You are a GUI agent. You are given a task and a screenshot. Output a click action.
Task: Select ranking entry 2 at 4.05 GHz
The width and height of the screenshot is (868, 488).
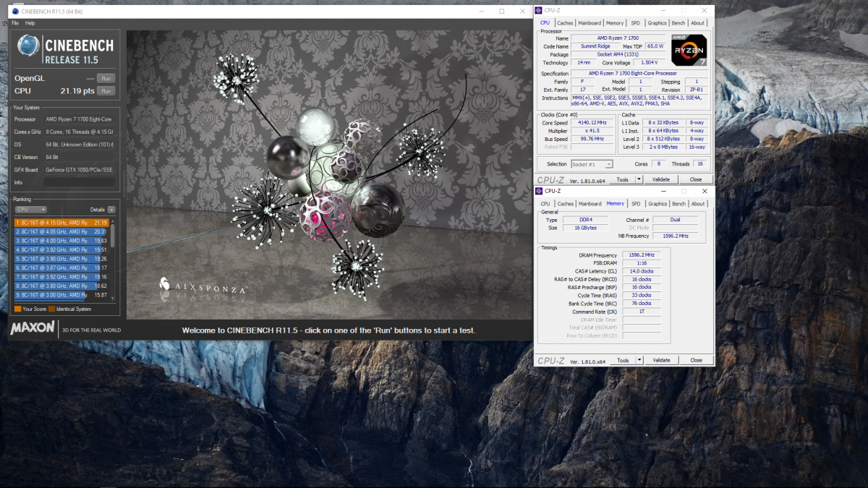(x=61, y=231)
